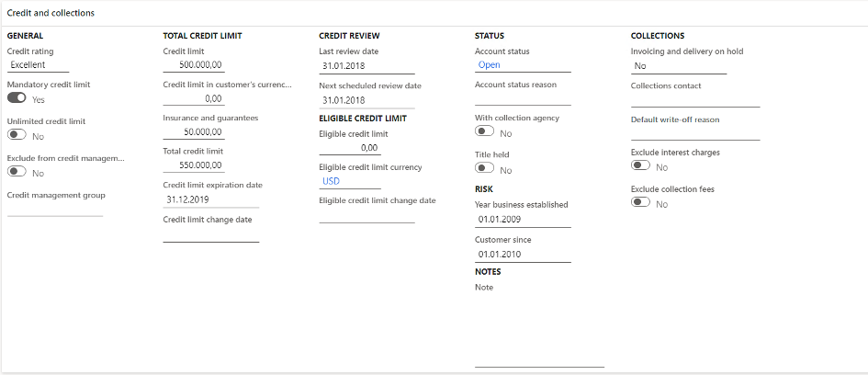Toggle Exclude from credit management switch

click(x=17, y=172)
